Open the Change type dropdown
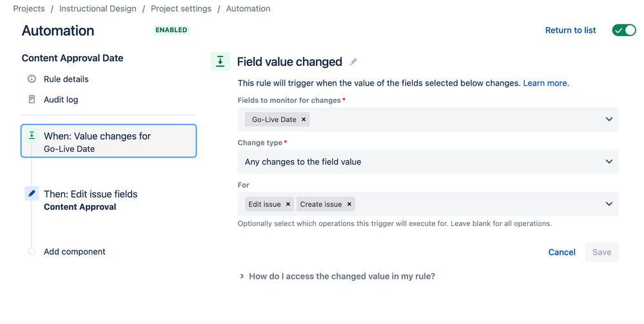Viewport: 644px width, 324px height. (609, 162)
